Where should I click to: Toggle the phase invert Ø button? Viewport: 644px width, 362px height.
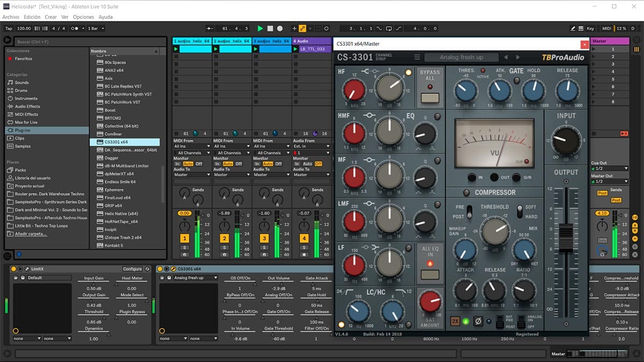[479, 321]
